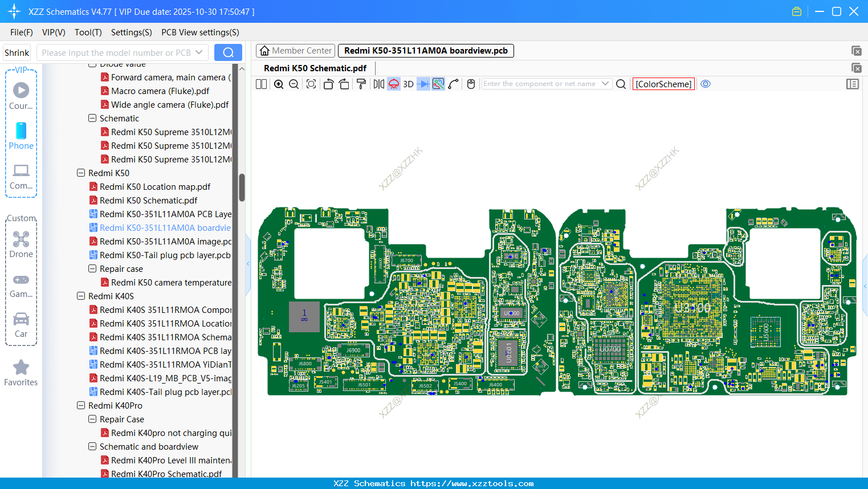The width and height of the screenshot is (868, 489).
Task: Click the file tree vertical scrollbar thumb
Action: point(242,188)
